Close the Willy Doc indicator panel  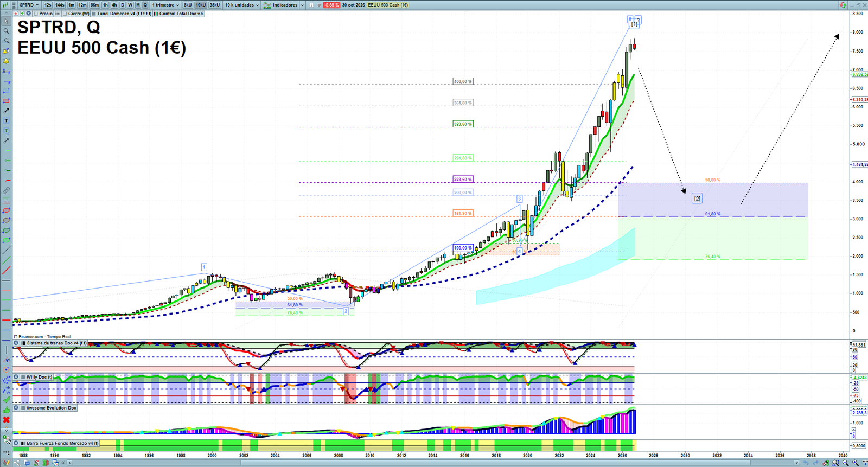16,377
